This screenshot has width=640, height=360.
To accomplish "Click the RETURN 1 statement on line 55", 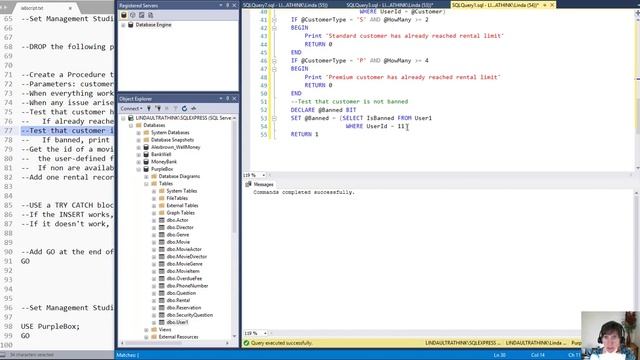I will pyautogui.click(x=304, y=134).
